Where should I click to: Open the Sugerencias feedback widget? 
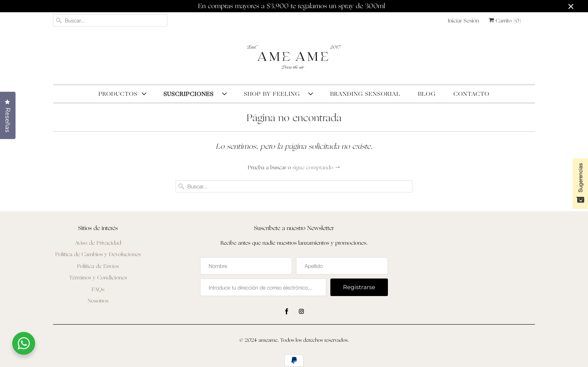point(580,182)
